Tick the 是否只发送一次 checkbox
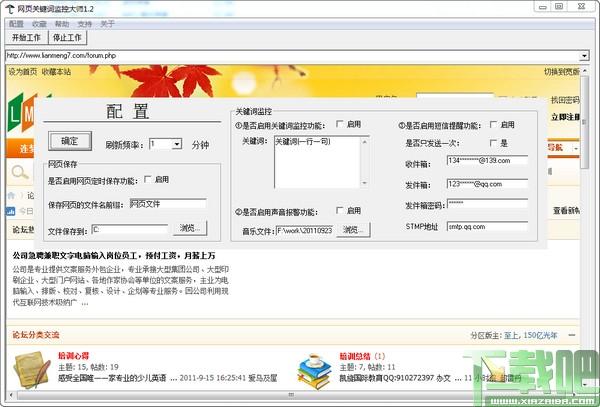 point(493,143)
